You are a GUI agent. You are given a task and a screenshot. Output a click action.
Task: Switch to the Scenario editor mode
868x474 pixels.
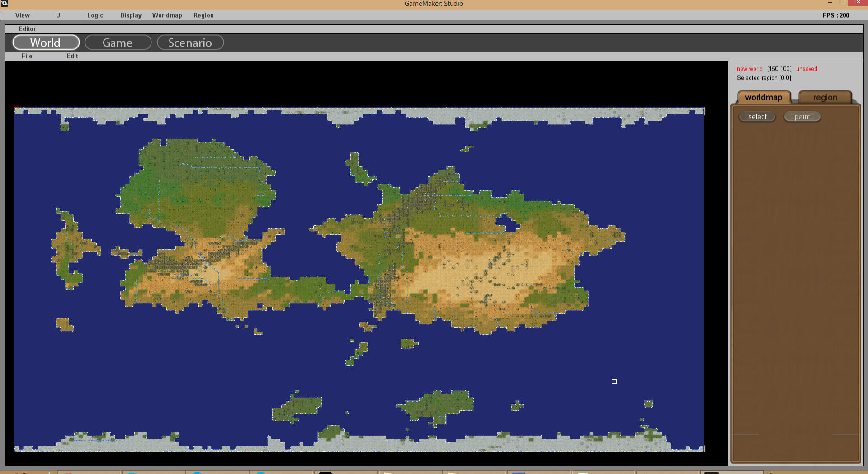pyautogui.click(x=190, y=43)
